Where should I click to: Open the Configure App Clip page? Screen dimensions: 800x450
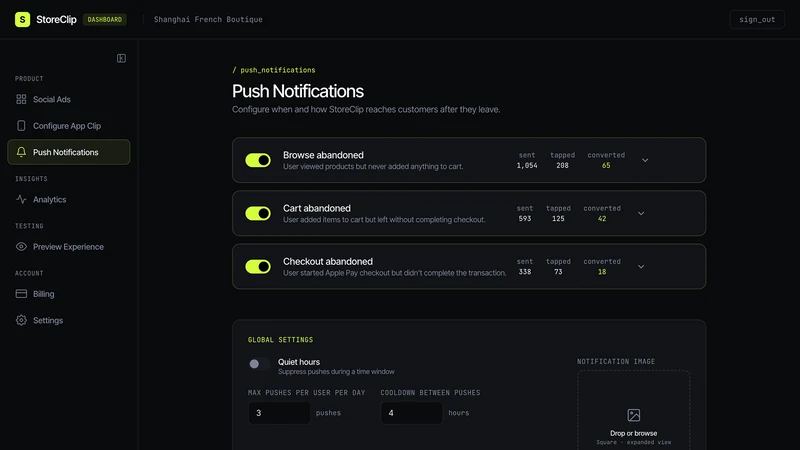pos(69,126)
